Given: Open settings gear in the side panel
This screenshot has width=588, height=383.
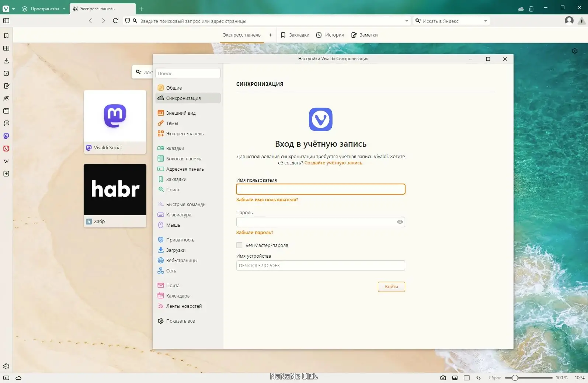Looking at the screenshot, I should pyautogui.click(x=6, y=366).
